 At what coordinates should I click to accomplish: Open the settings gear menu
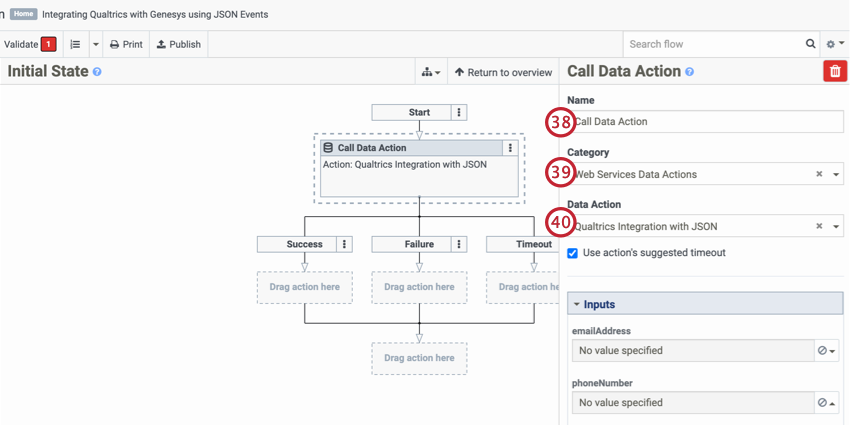point(834,44)
